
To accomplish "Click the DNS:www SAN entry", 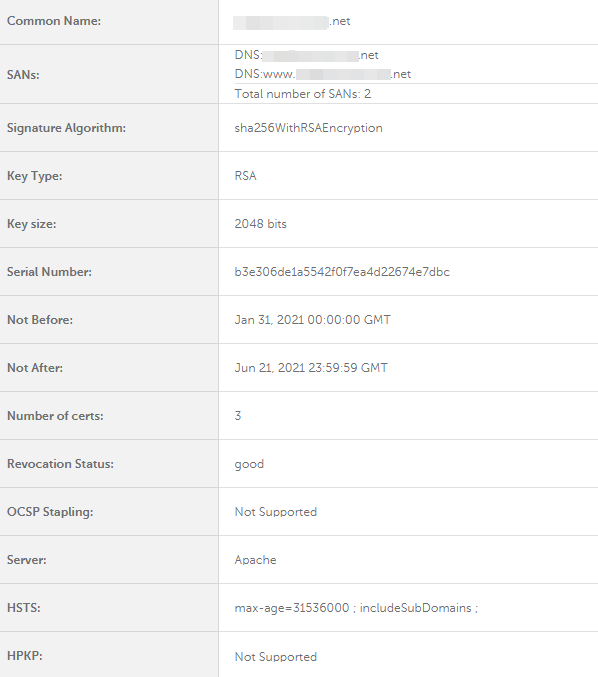I will tap(323, 74).
